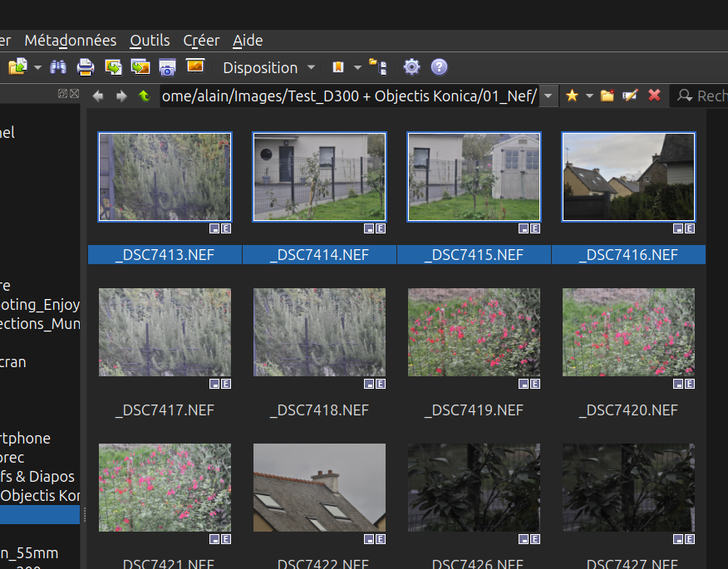Click the camera screen capture icon
Image resolution: width=728 pixels, height=569 pixels.
coord(167,67)
